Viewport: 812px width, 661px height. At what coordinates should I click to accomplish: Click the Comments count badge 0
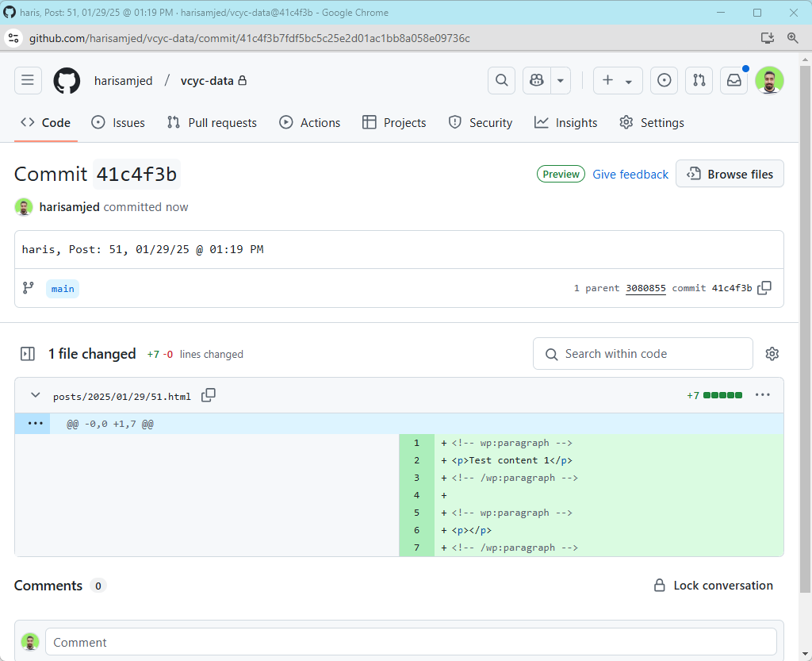coord(98,586)
